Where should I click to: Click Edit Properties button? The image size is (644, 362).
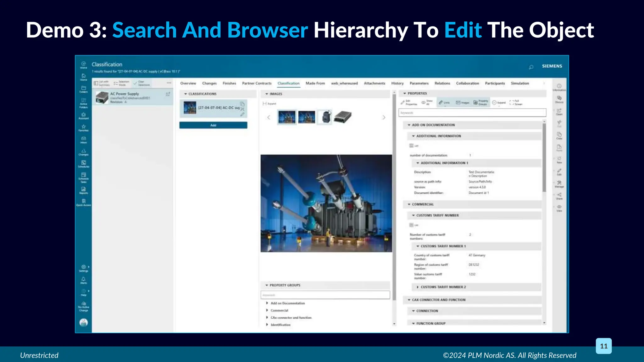pos(409,102)
